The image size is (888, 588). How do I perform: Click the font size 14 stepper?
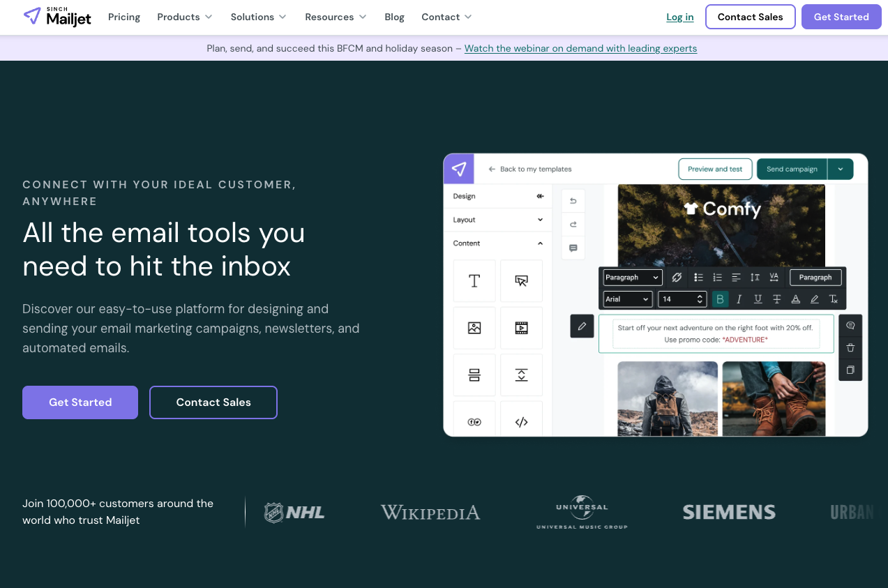click(701, 299)
